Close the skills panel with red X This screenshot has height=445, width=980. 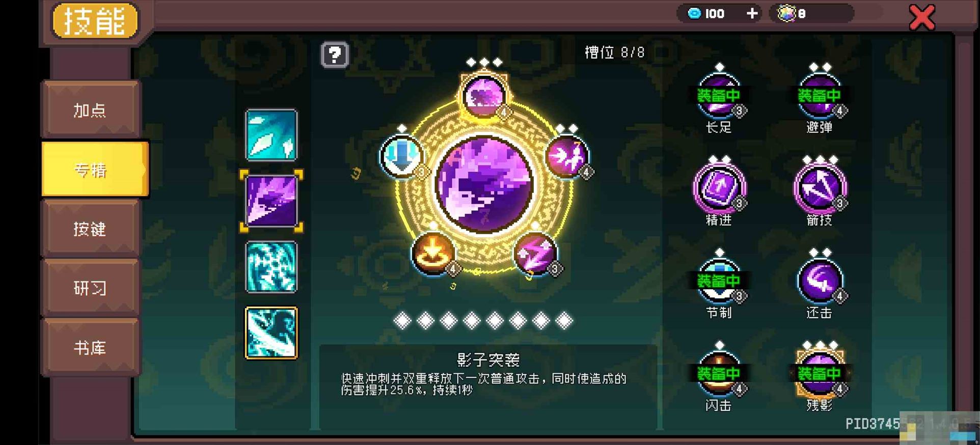tap(922, 18)
